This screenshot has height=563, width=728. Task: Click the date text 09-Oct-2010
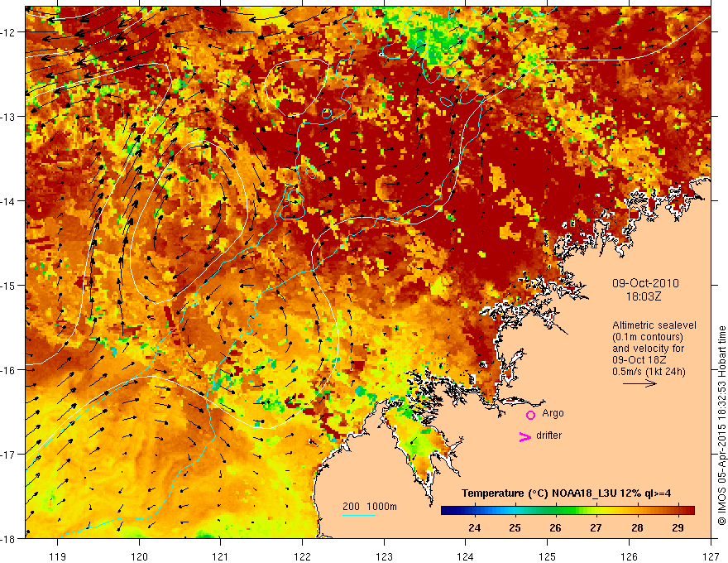tap(645, 283)
